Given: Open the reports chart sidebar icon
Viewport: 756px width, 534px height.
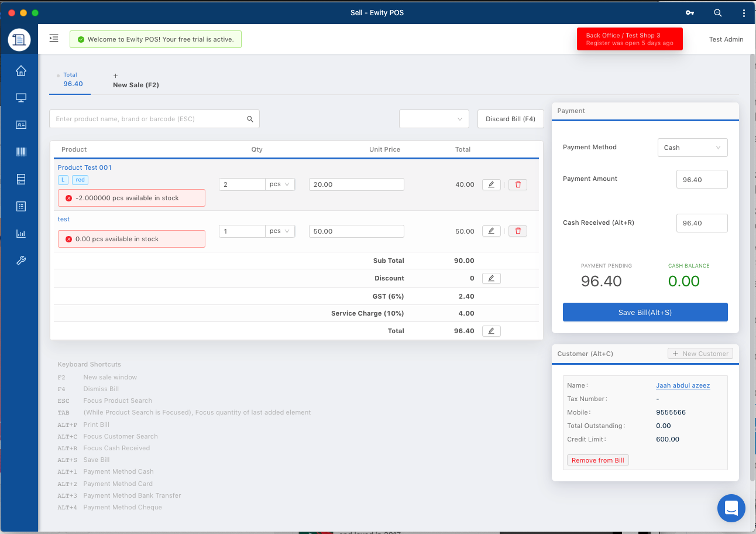Looking at the screenshot, I should tap(21, 234).
